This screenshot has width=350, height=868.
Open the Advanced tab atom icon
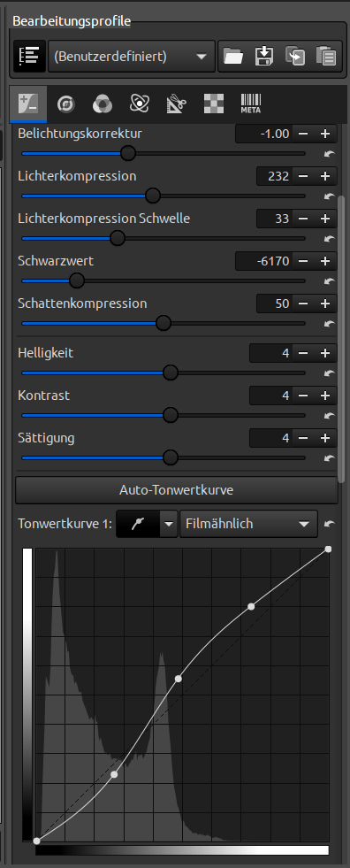point(140,104)
